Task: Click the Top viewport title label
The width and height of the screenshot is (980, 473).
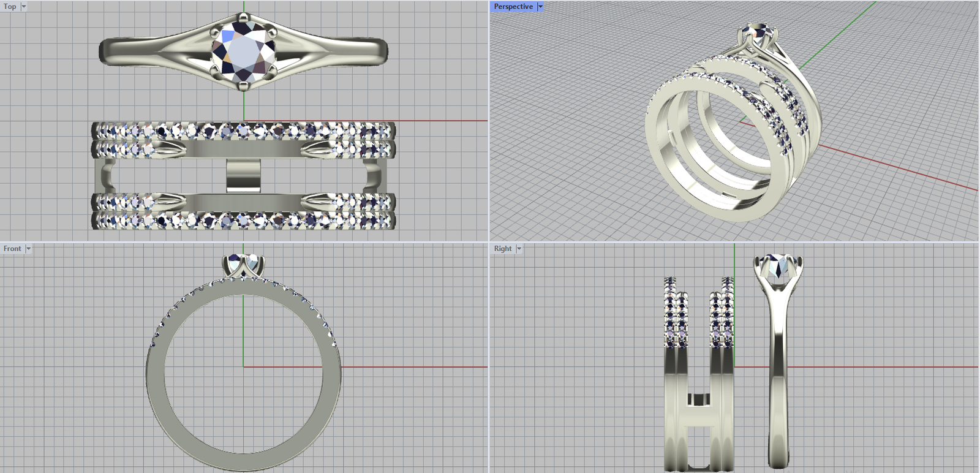Action: [10, 7]
